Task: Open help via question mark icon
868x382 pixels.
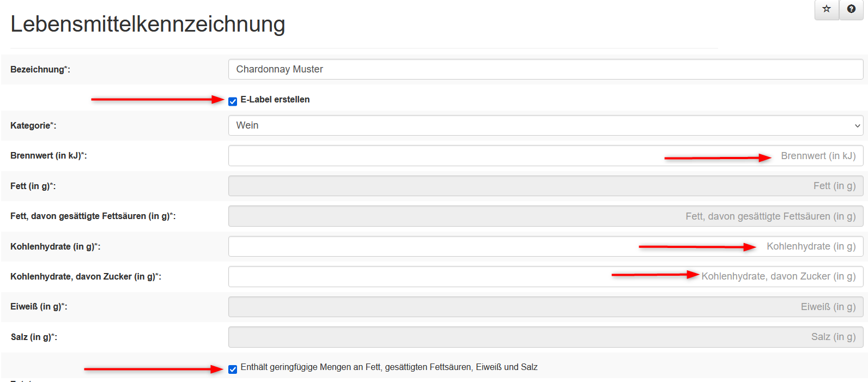Action: click(851, 9)
